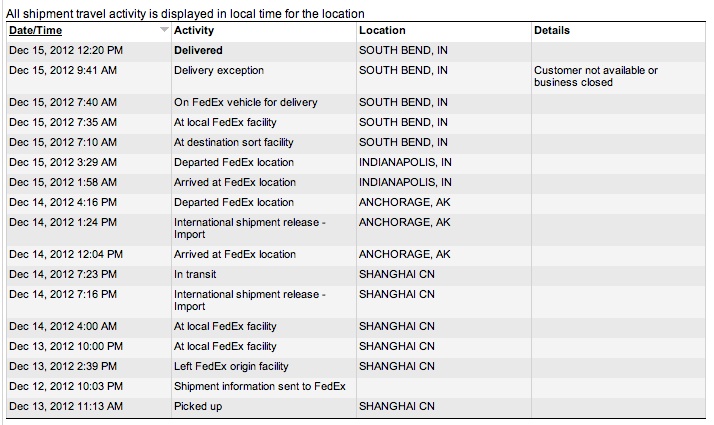This screenshot has height=425, width=714.
Task: Click Dec 12, 2012 10:03 PM timestamp
Action: tap(66, 387)
